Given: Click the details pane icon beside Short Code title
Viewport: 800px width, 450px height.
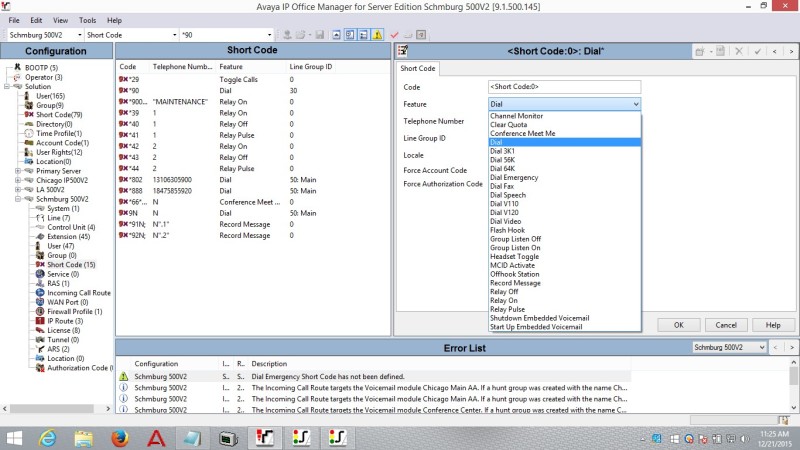Looking at the screenshot, I should point(403,51).
